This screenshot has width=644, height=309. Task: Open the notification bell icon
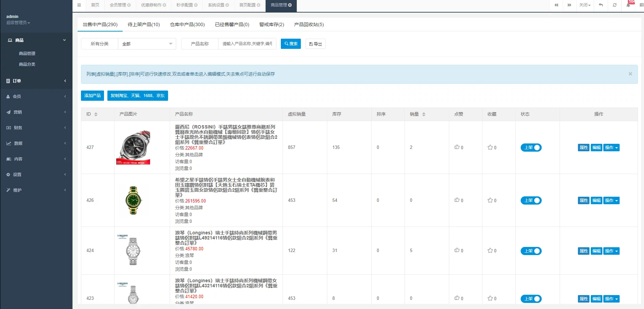click(x=628, y=5)
